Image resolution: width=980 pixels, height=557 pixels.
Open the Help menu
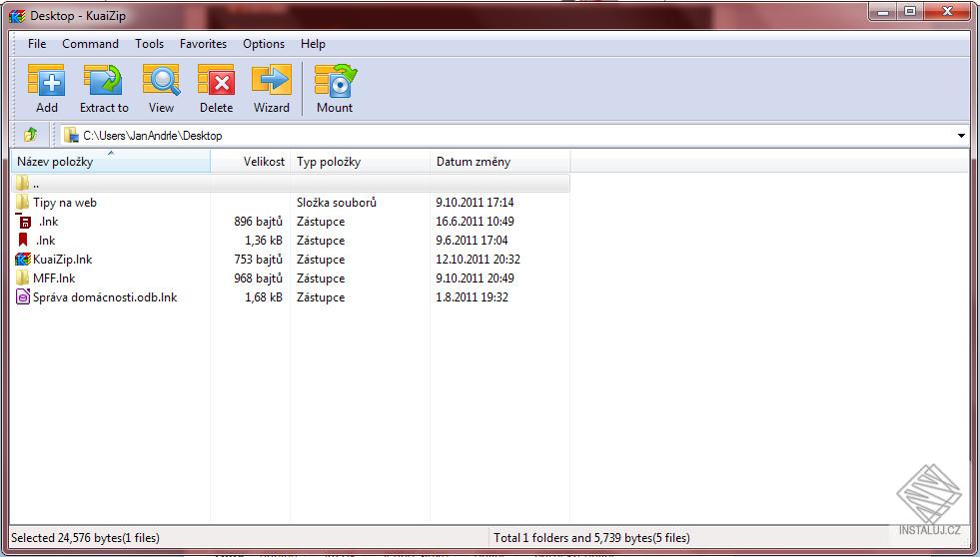point(313,44)
